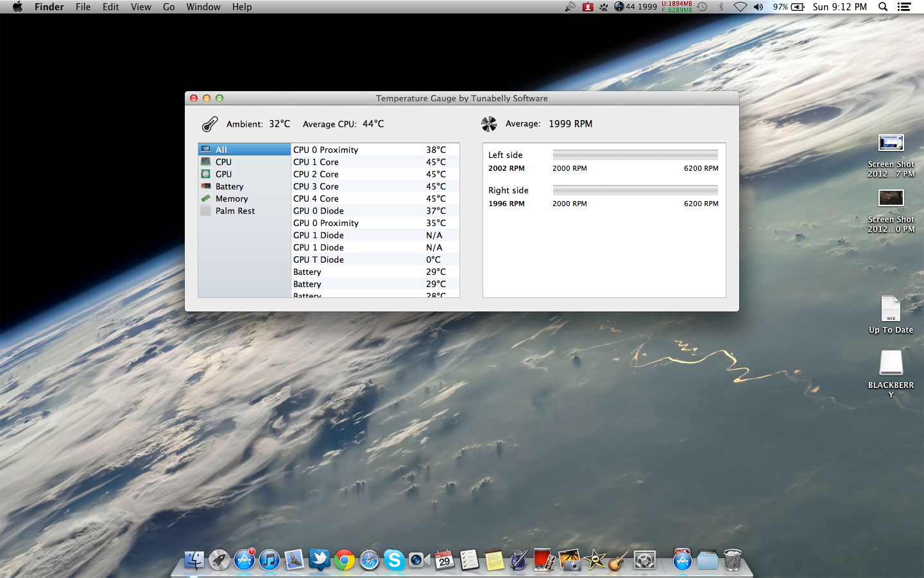Click the Right side fan speed bar
924x578 pixels.
[635, 189]
